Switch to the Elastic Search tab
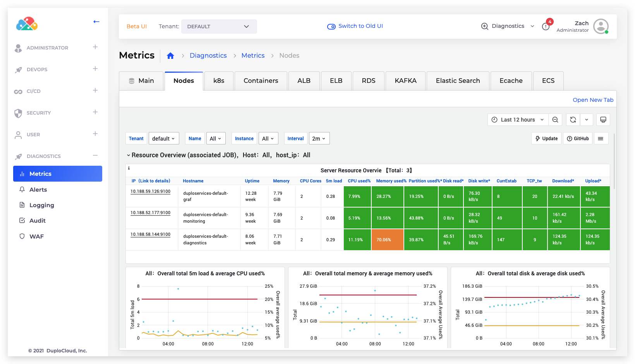635x364 pixels. point(458,81)
